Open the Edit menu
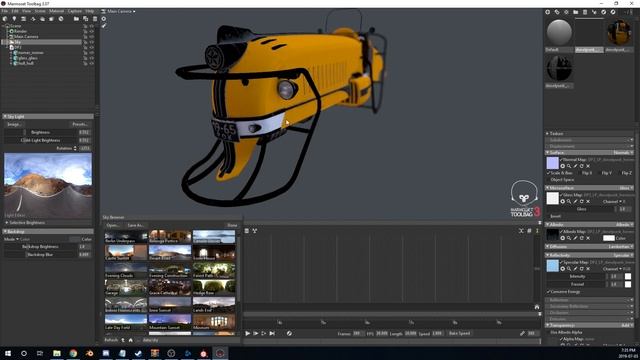640x360 pixels. (15, 11)
